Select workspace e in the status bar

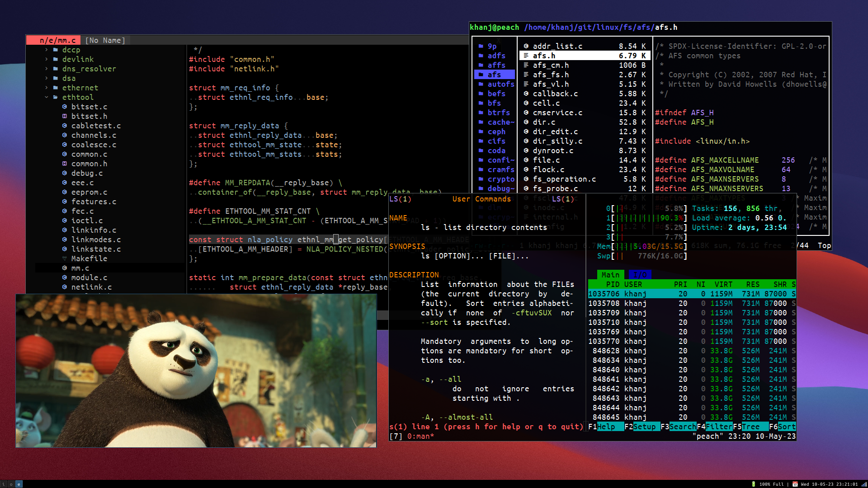click(19, 484)
